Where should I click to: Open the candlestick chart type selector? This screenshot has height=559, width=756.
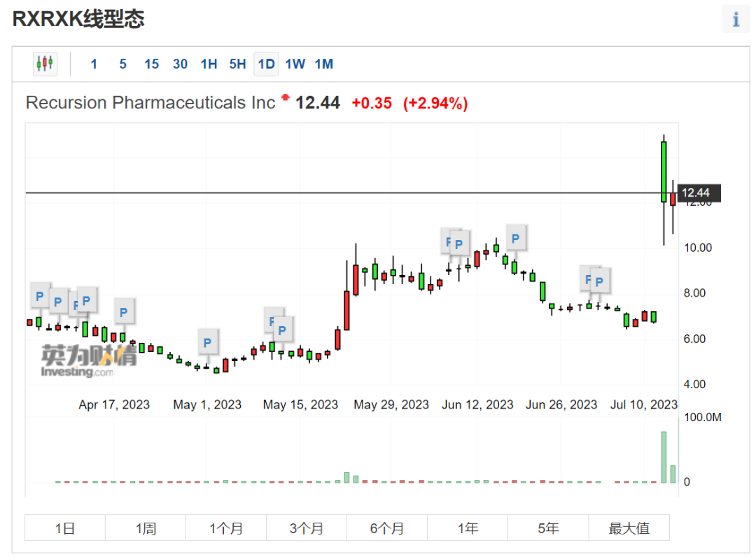45,64
